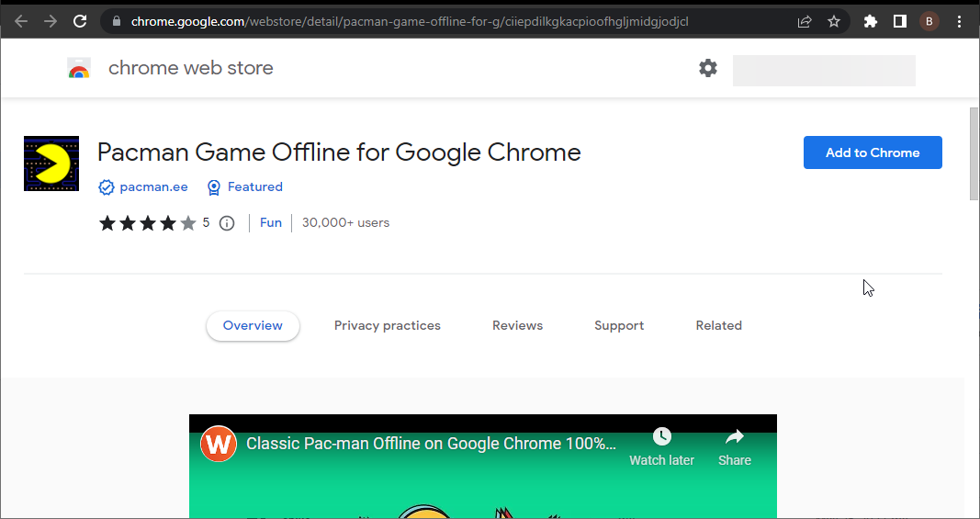980x519 pixels.
Task: Go back to the previous page
Action: click(21, 21)
